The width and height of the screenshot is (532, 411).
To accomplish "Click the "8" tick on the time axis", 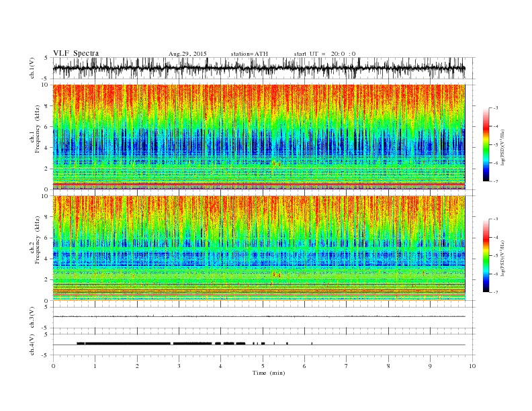I will point(388,366).
